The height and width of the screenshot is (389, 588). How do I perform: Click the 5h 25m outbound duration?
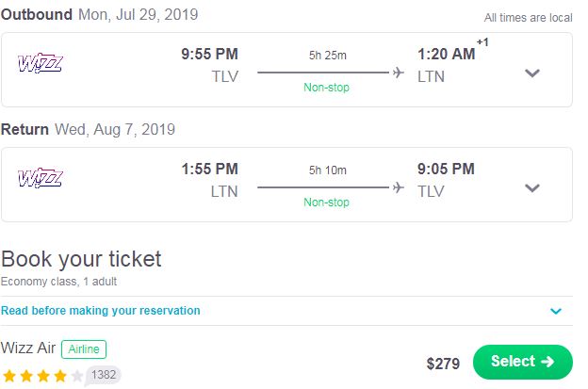point(327,56)
